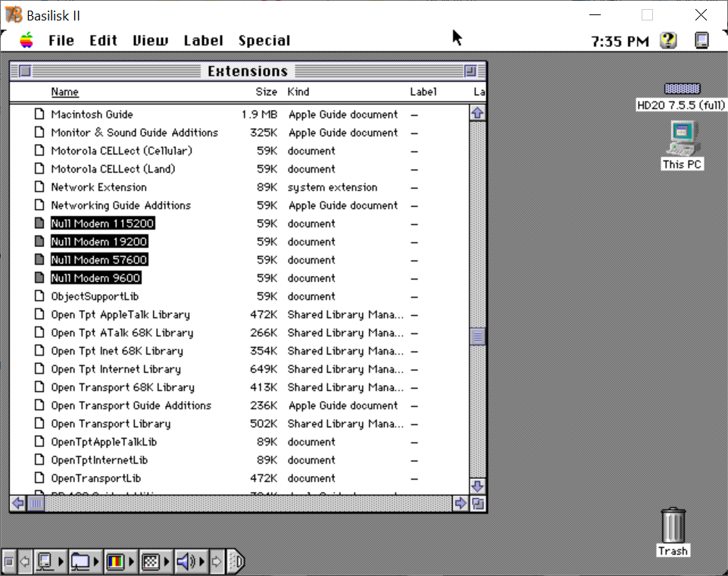
Task: Open the View menu
Action: (x=151, y=41)
